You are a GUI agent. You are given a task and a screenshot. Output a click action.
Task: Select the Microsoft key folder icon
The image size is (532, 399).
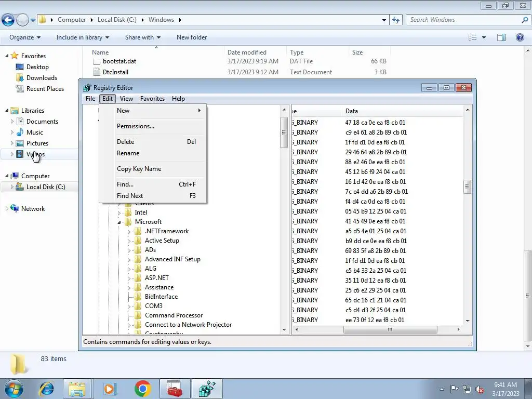[x=128, y=222]
